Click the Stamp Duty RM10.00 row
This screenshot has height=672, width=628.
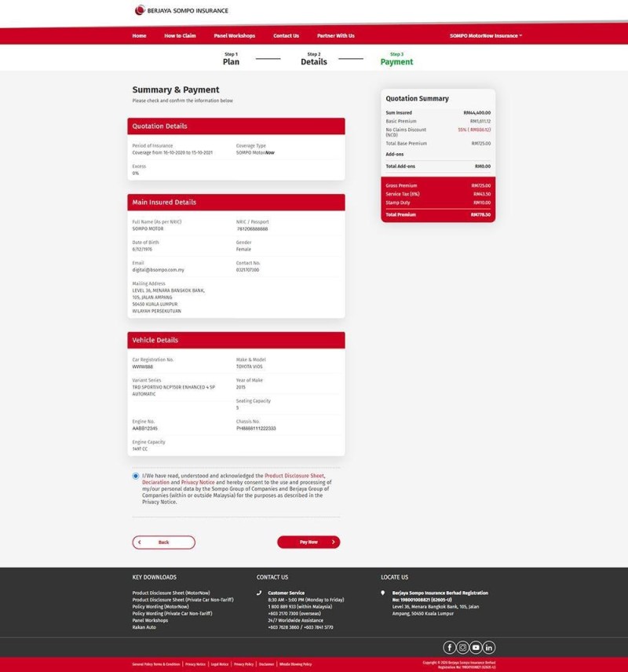coord(438,203)
